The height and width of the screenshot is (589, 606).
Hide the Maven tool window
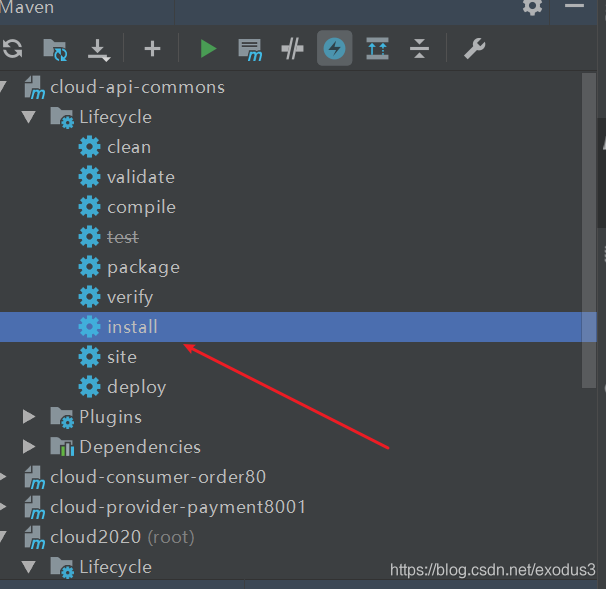pyautogui.click(x=574, y=6)
